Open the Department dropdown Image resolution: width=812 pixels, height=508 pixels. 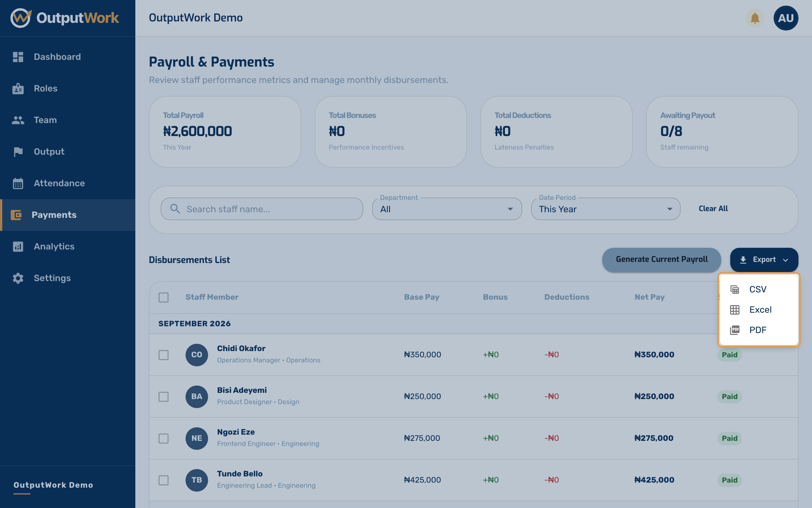pyautogui.click(x=447, y=209)
